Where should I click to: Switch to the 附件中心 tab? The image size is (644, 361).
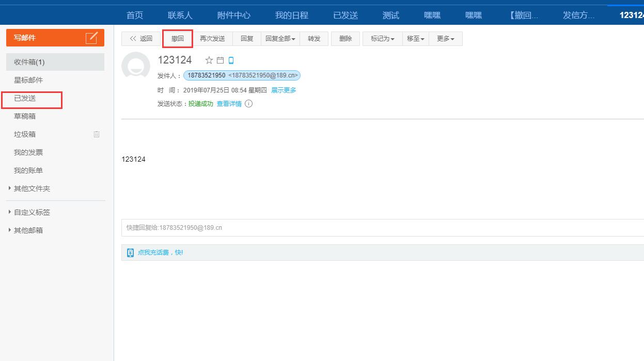(233, 15)
